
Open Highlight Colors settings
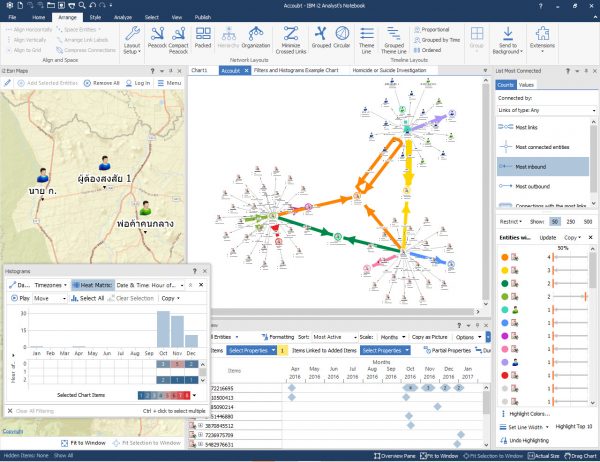[526, 414]
